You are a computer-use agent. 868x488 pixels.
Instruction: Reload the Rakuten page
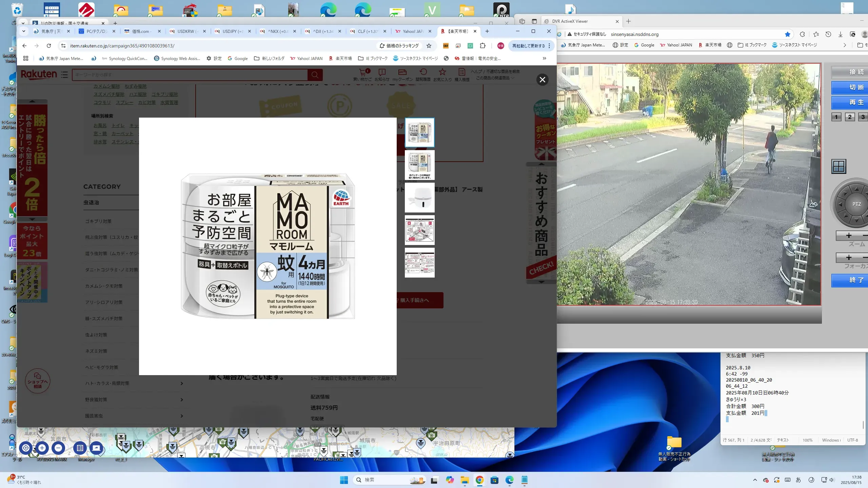coord(49,46)
